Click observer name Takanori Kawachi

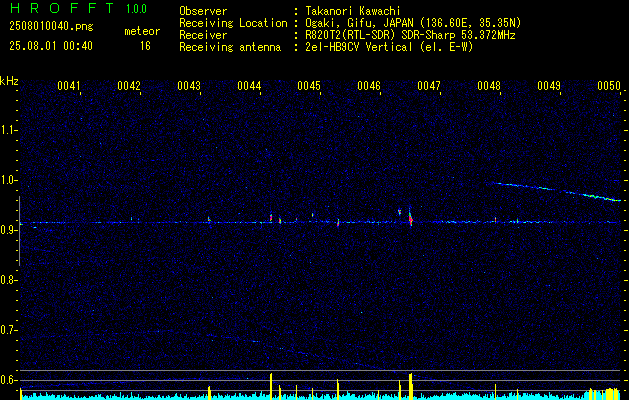click(353, 11)
